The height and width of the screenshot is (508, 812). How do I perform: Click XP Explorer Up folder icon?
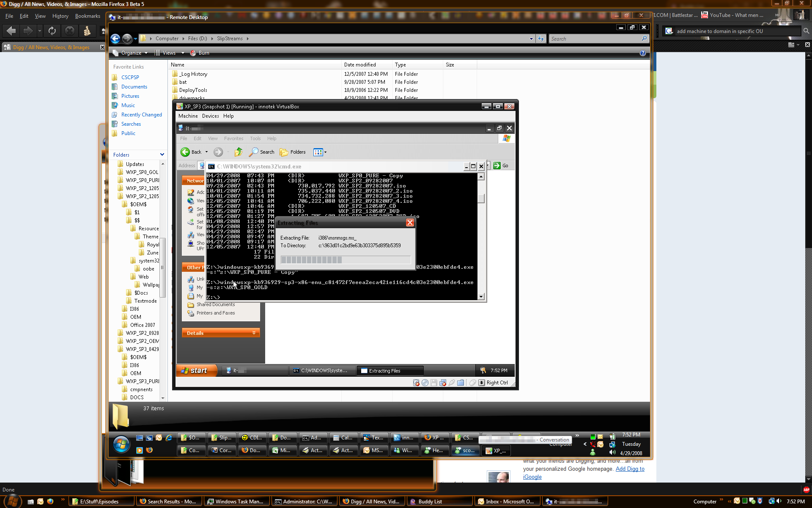239,152
